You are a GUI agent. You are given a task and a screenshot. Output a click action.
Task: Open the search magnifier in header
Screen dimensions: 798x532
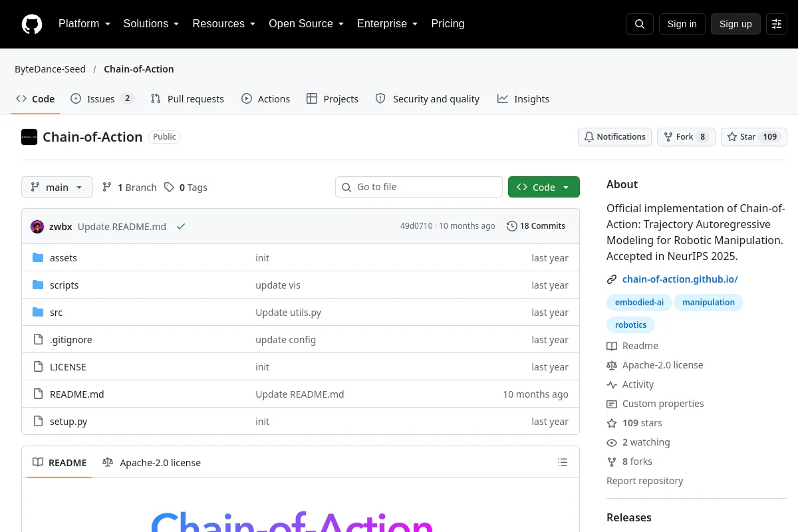pos(640,24)
